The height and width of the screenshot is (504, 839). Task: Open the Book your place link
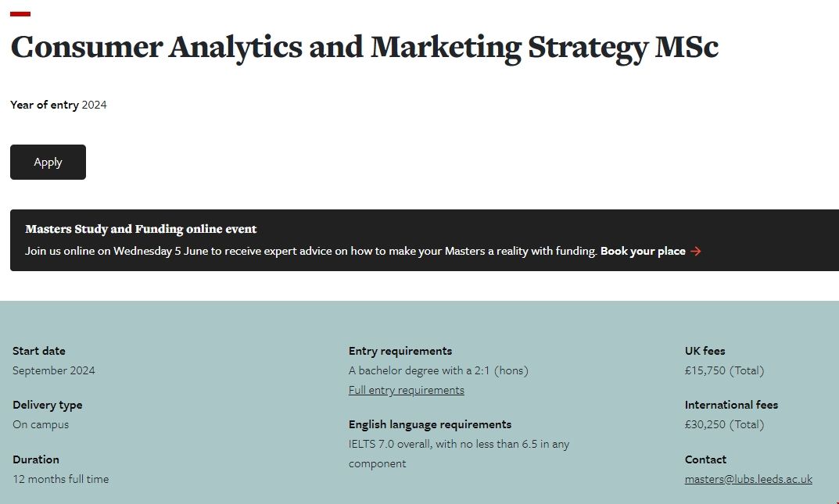643,252
